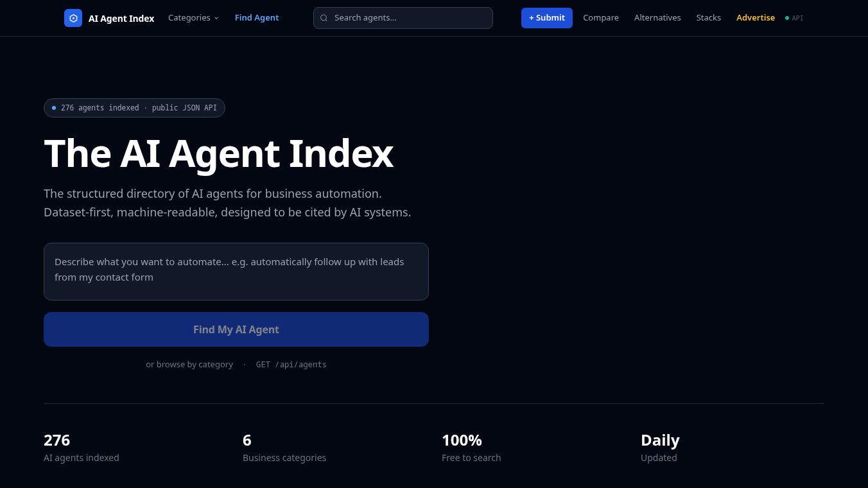The width and height of the screenshot is (868, 488).
Task: Expand the chevron next to Categories
Action: (216, 18)
